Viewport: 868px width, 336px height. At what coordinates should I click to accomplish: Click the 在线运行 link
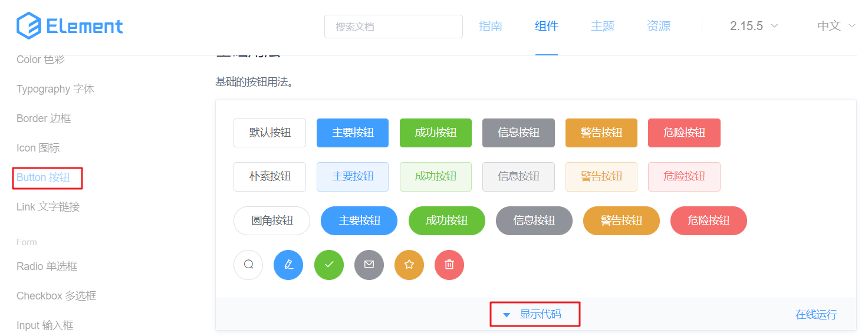click(x=816, y=314)
